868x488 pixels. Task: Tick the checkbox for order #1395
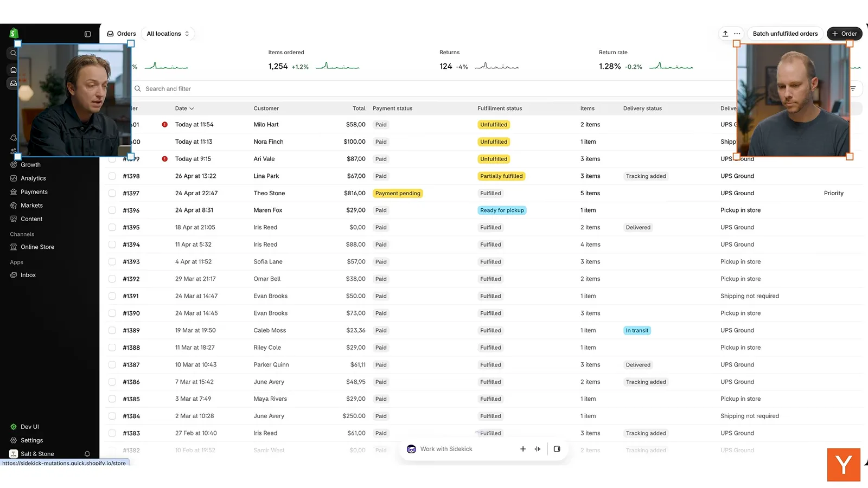tap(112, 227)
